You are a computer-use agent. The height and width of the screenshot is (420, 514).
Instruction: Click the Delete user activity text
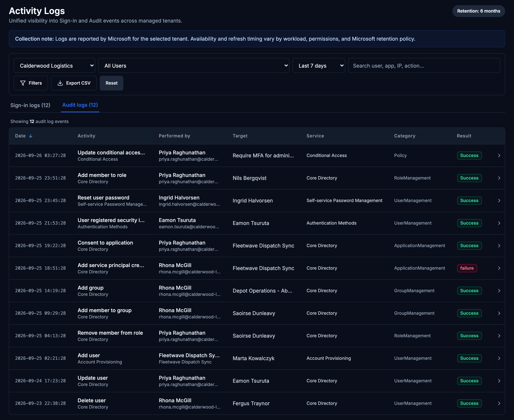92,400
